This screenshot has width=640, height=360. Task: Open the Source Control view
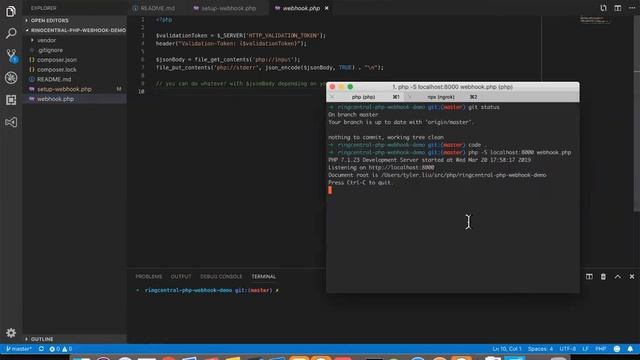tap(11, 56)
